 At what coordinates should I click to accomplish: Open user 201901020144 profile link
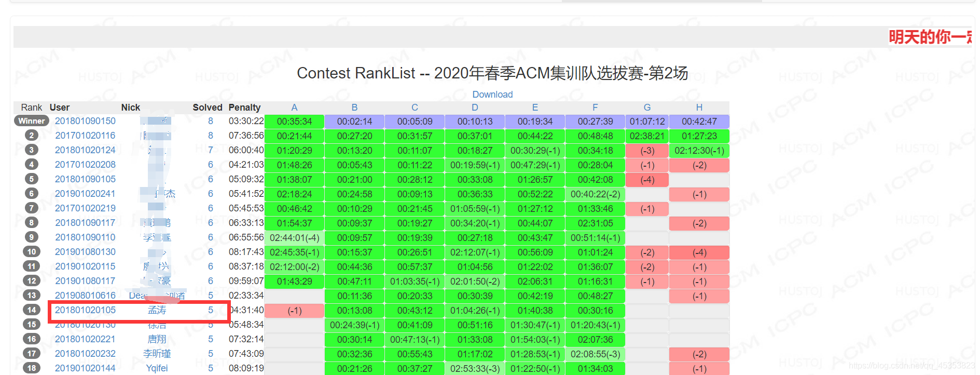click(85, 368)
